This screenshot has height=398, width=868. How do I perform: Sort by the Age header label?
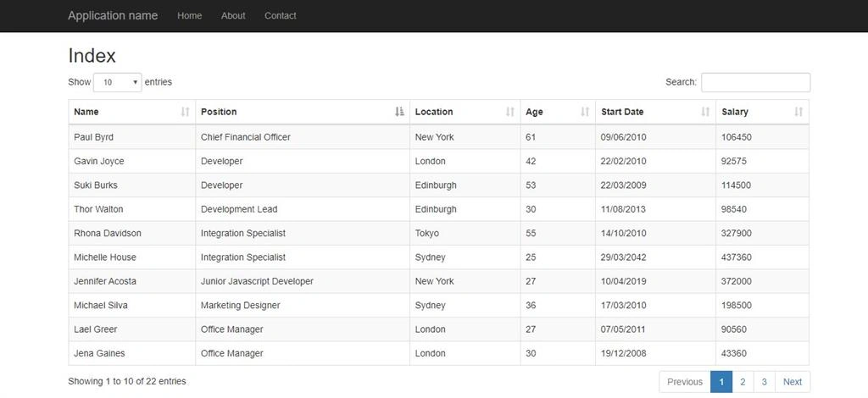534,113
